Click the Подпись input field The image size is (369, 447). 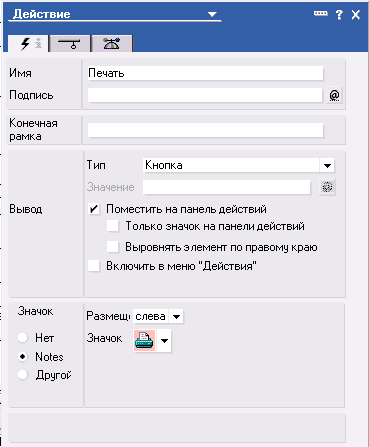point(205,95)
